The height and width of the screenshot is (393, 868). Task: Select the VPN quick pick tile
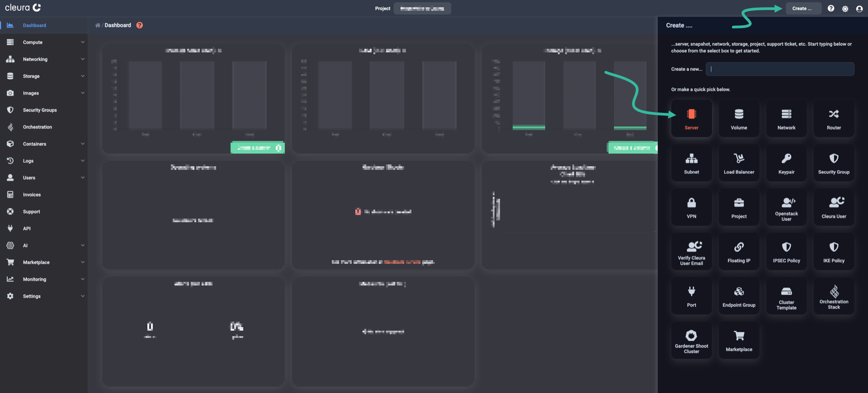tap(691, 207)
